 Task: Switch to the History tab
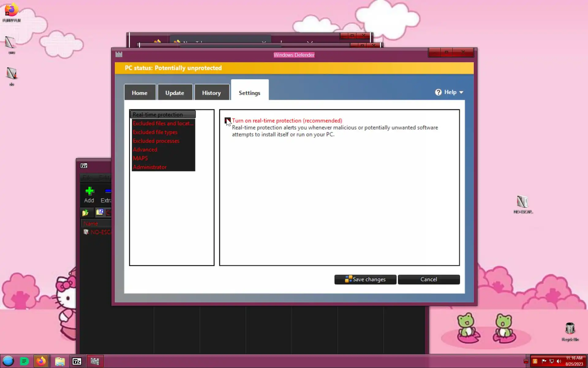click(x=211, y=93)
